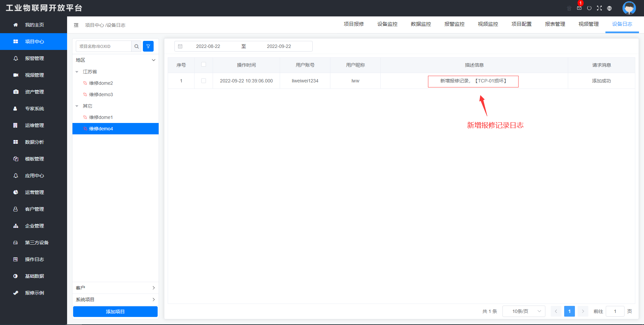Screen dimensions: 644x325
Task: Collapse the 江苏省 tree node
Action: point(77,72)
